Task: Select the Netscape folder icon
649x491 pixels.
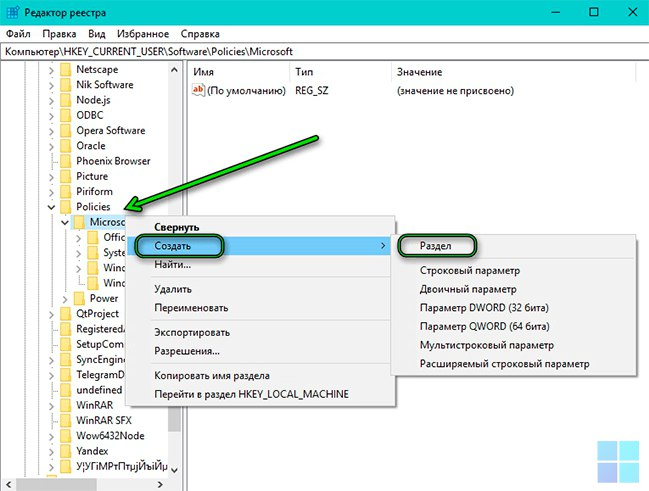Action: point(65,70)
